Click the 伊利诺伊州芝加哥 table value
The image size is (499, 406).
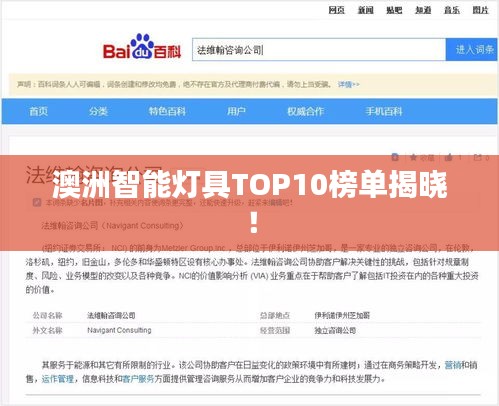coord(342,315)
